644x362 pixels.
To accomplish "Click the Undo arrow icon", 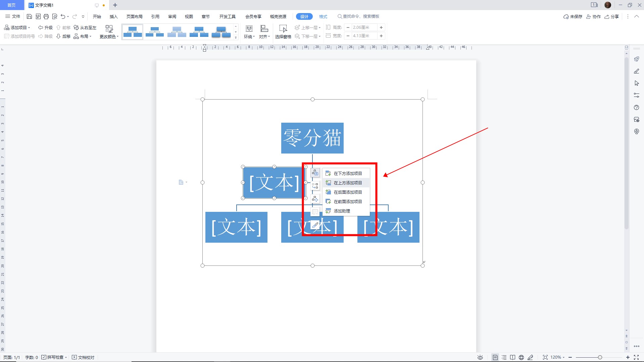I will 63,16.
